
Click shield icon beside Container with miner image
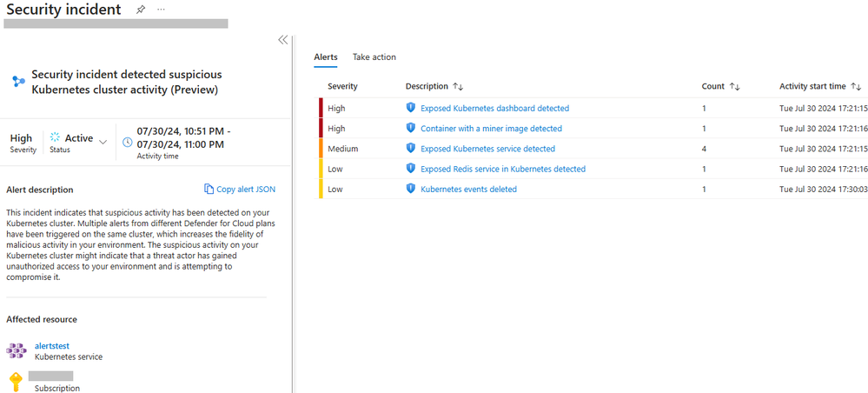pyautogui.click(x=410, y=128)
